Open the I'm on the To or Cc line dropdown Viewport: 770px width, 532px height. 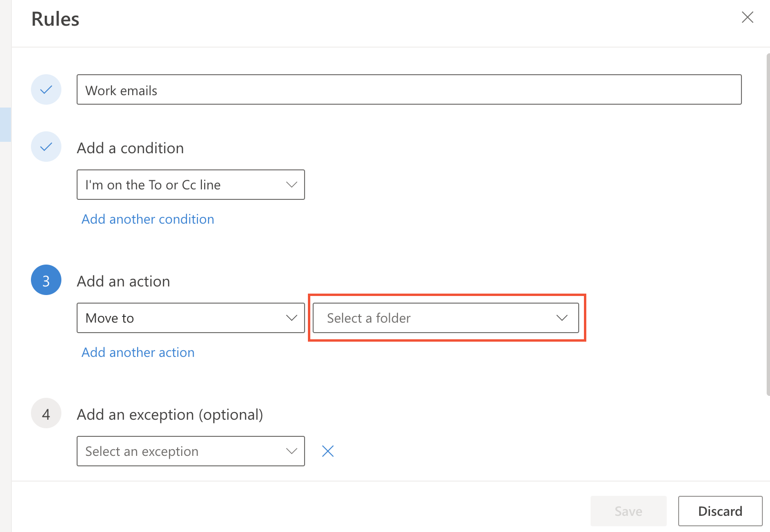(x=190, y=185)
